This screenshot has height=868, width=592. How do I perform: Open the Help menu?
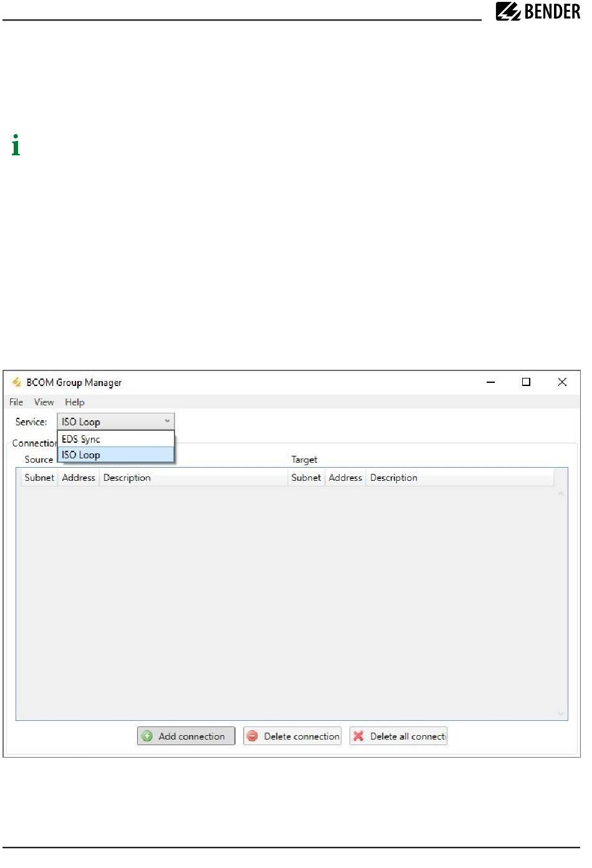point(75,402)
